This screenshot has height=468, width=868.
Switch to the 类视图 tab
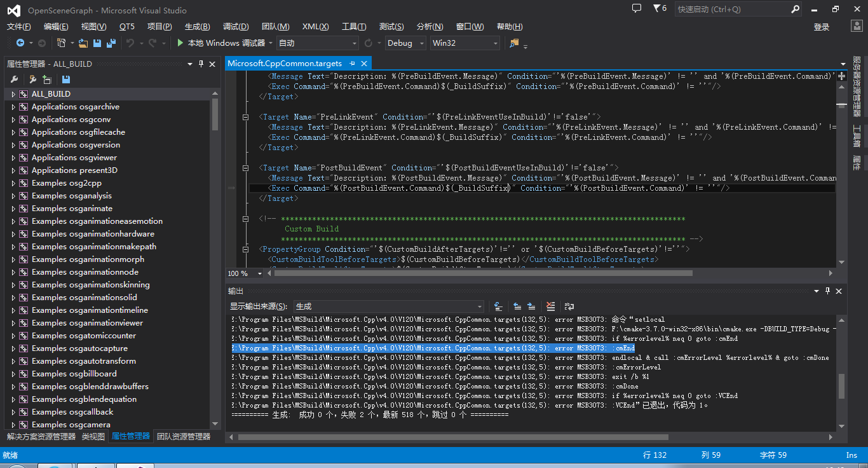(x=93, y=437)
